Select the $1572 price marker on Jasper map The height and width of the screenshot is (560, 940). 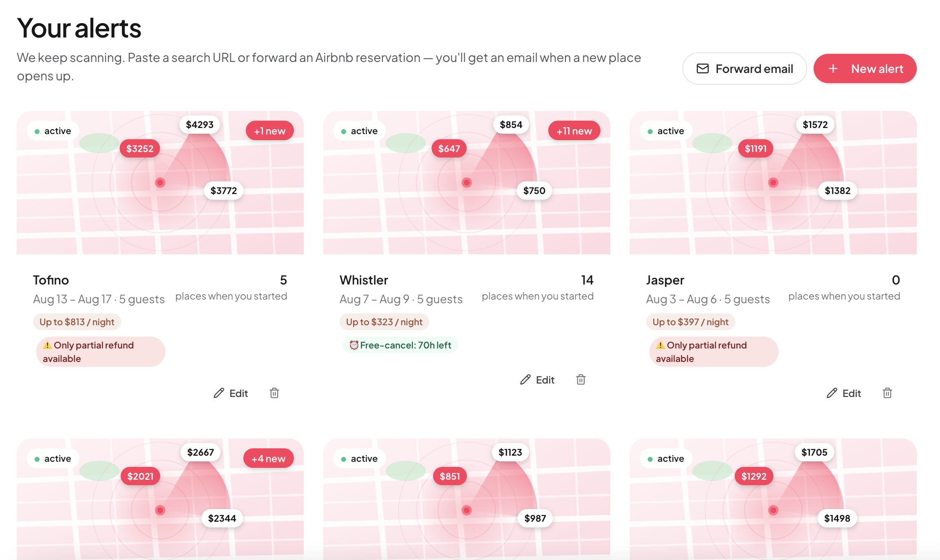(x=815, y=124)
